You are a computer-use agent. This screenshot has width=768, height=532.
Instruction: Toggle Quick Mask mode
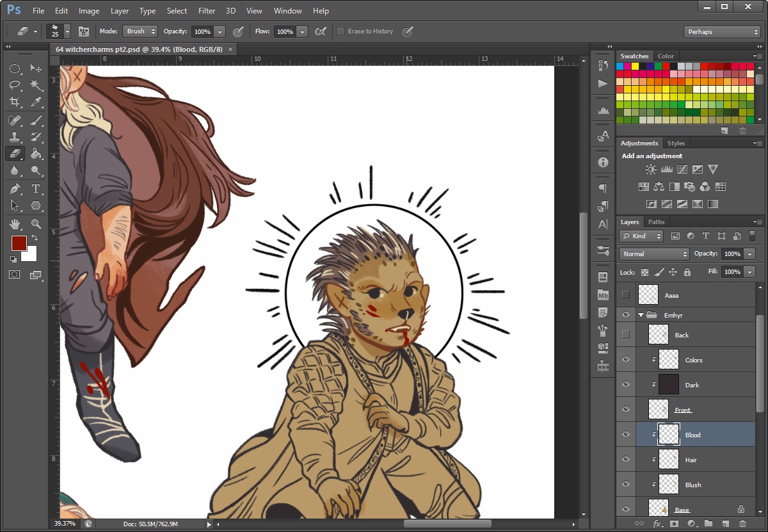point(15,275)
